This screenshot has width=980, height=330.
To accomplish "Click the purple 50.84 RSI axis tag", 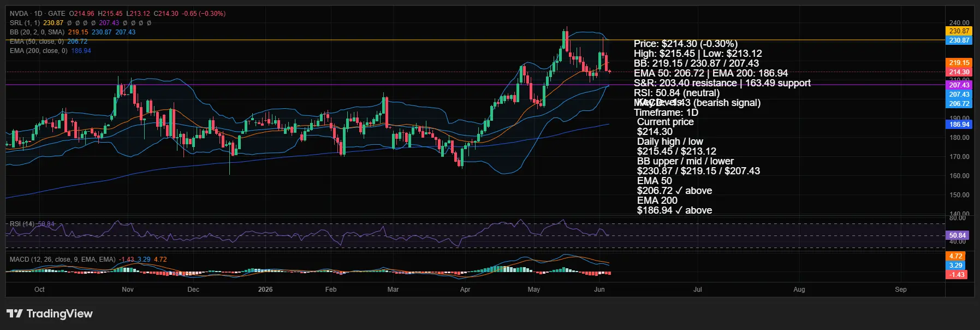I will [x=957, y=235].
